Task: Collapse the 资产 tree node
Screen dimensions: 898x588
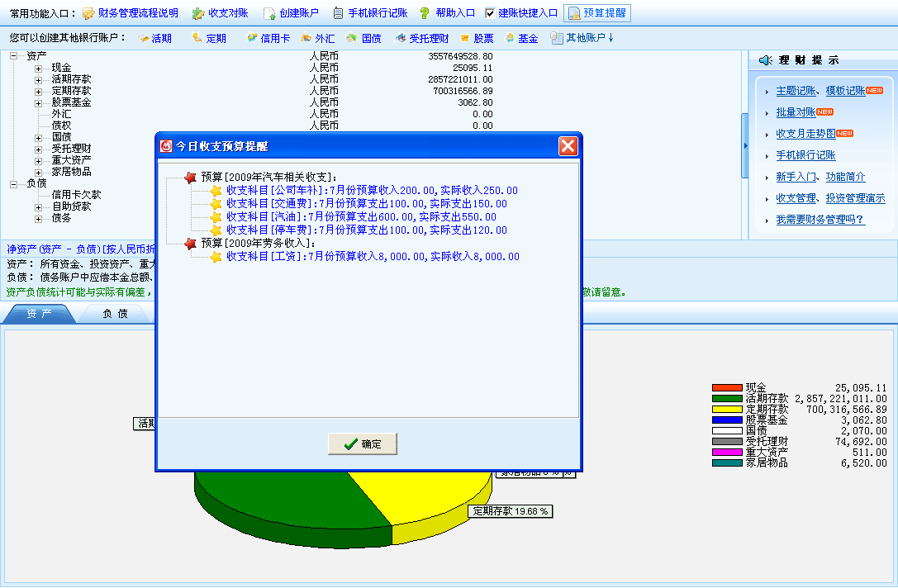Action: point(14,56)
